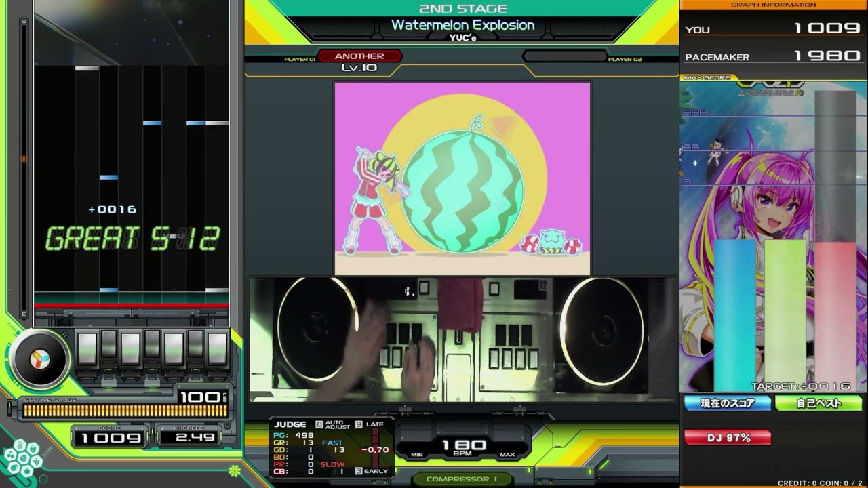
Task: Click the PLAYER 01 label
Action: [x=300, y=60]
